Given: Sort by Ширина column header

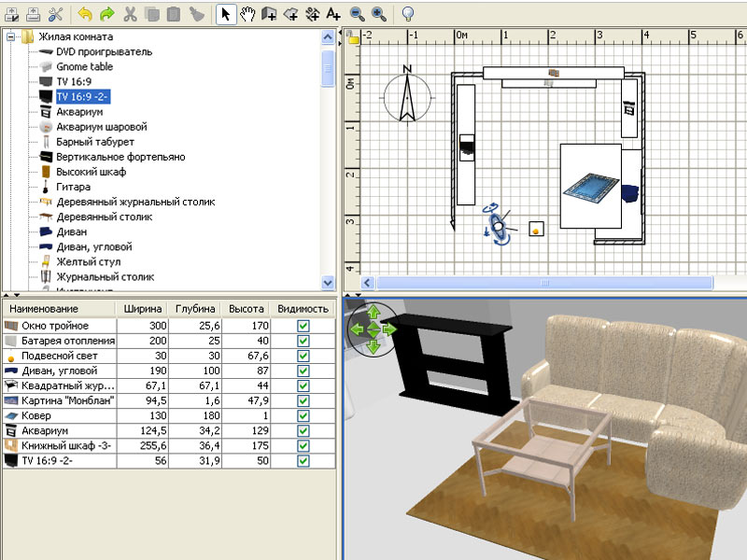Looking at the screenshot, I should point(143,309).
